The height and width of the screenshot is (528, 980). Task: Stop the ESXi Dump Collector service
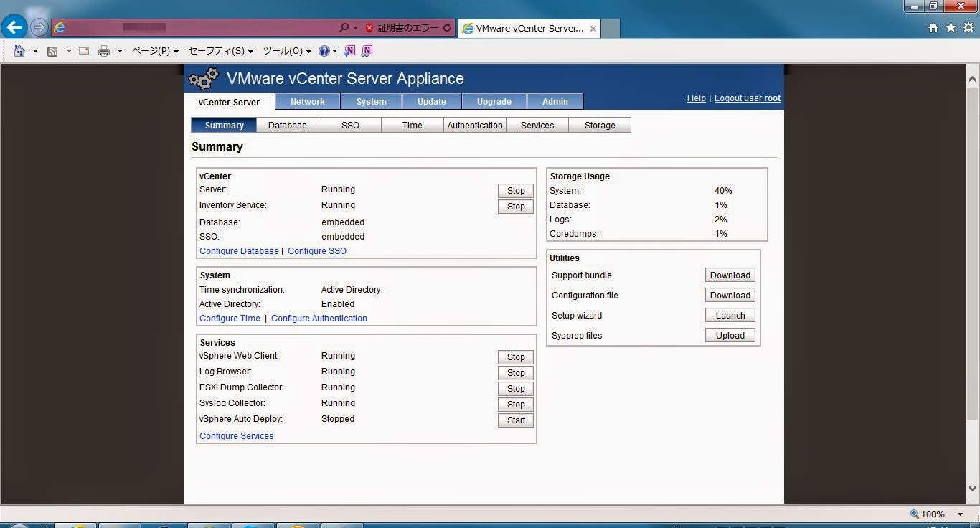(516, 389)
